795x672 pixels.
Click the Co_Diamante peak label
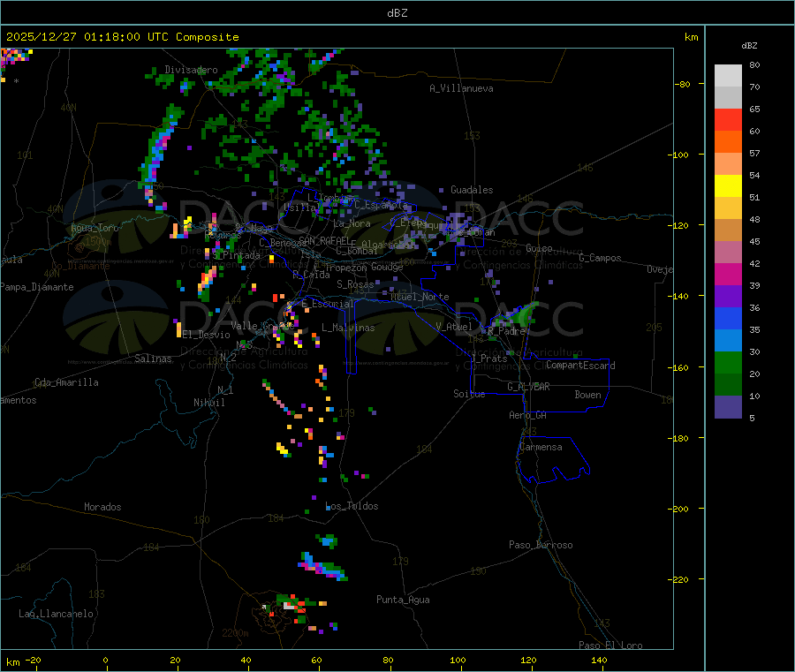[80, 266]
